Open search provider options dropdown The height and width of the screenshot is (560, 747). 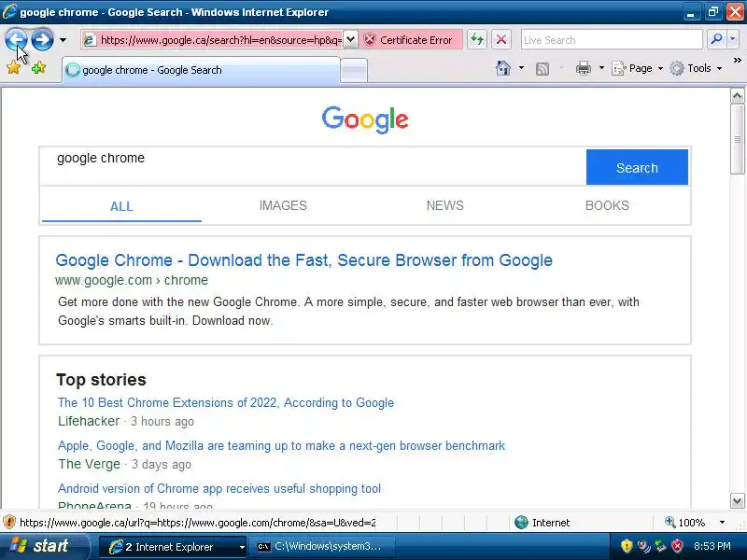732,39
